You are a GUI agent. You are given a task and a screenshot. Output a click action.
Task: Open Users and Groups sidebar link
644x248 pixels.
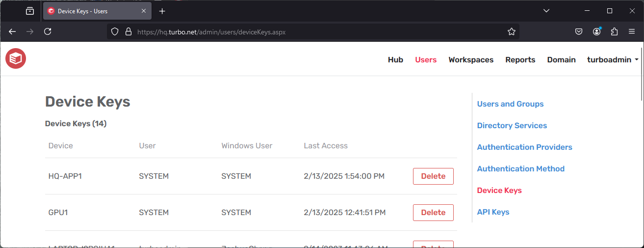(x=510, y=104)
